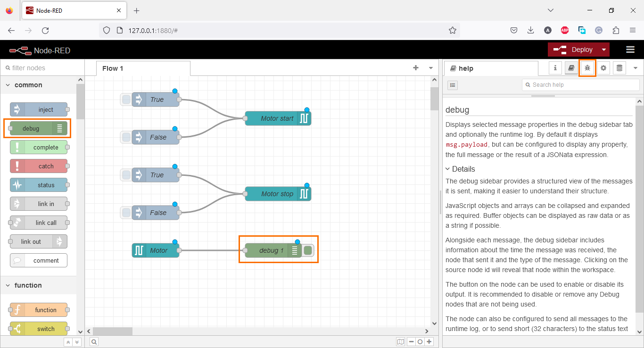
Task: Open the info sidebar tab
Action: [555, 68]
